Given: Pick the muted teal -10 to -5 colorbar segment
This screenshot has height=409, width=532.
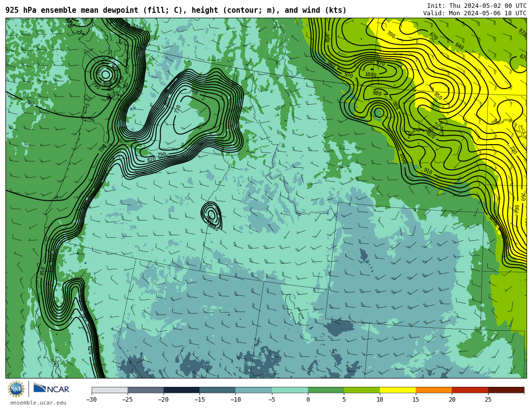Looking at the screenshot, I should 254,390.
